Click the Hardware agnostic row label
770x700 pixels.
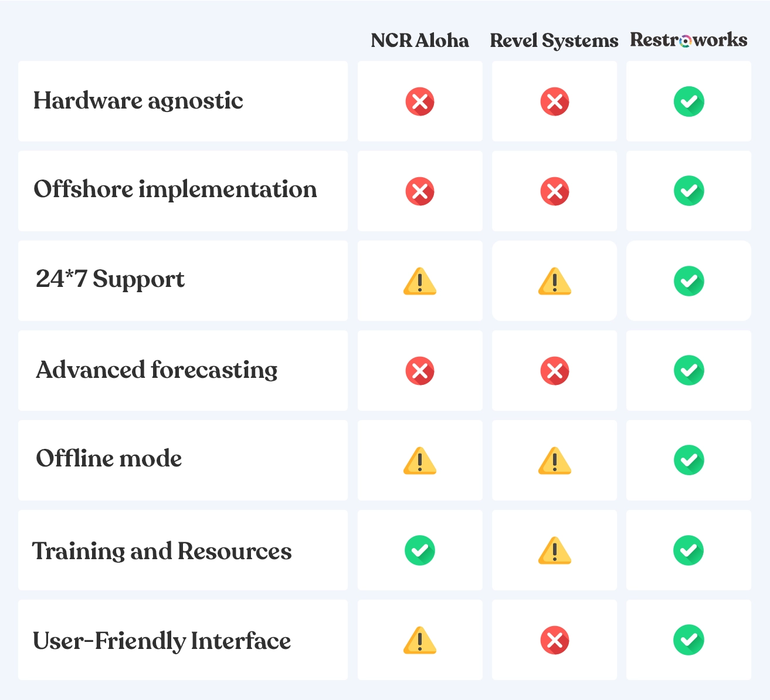(x=138, y=101)
